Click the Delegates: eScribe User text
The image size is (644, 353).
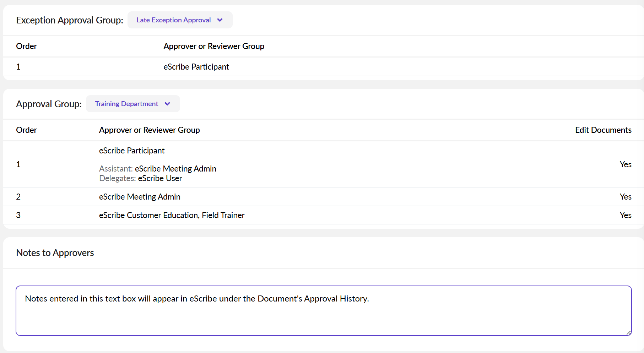pyautogui.click(x=140, y=178)
